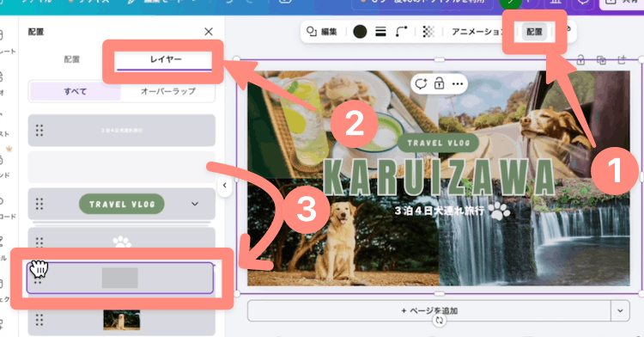Open アニメーション from the toolbar
The width and height of the screenshot is (644, 337).
tap(477, 32)
